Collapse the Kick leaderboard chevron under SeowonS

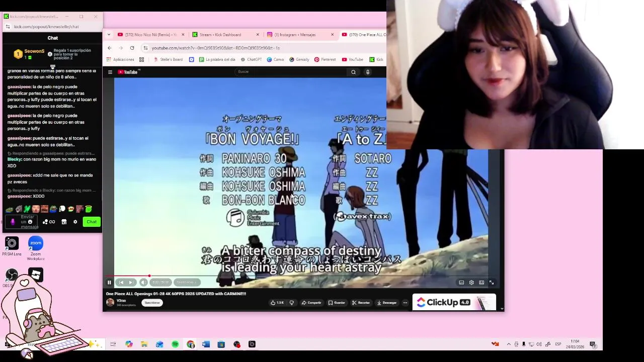click(x=52, y=66)
